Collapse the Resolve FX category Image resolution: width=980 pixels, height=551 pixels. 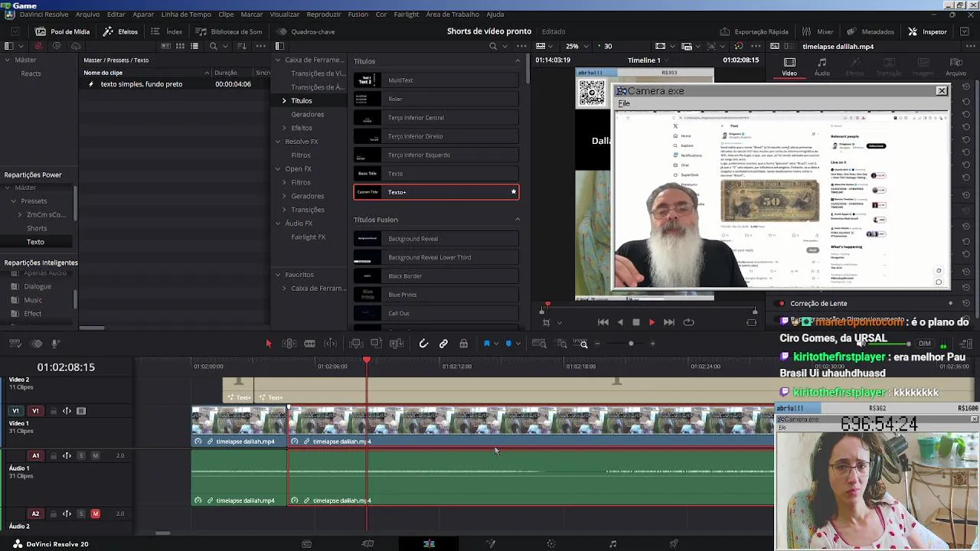[278, 142]
